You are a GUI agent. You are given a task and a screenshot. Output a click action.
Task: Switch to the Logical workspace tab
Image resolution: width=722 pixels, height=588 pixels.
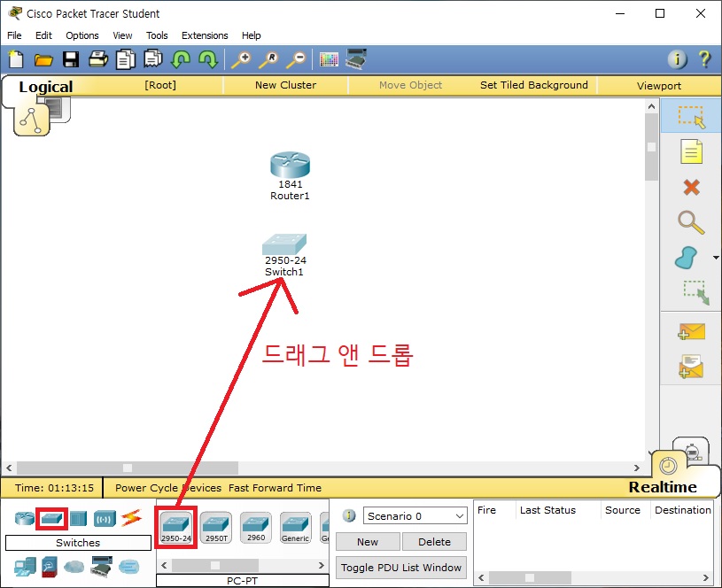tap(45, 87)
